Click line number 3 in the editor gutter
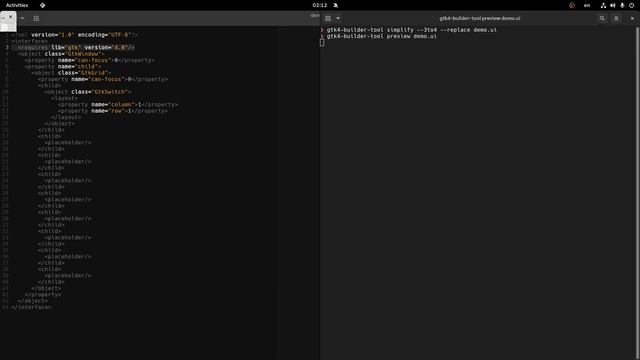The width and height of the screenshot is (640, 360). coord(7,47)
